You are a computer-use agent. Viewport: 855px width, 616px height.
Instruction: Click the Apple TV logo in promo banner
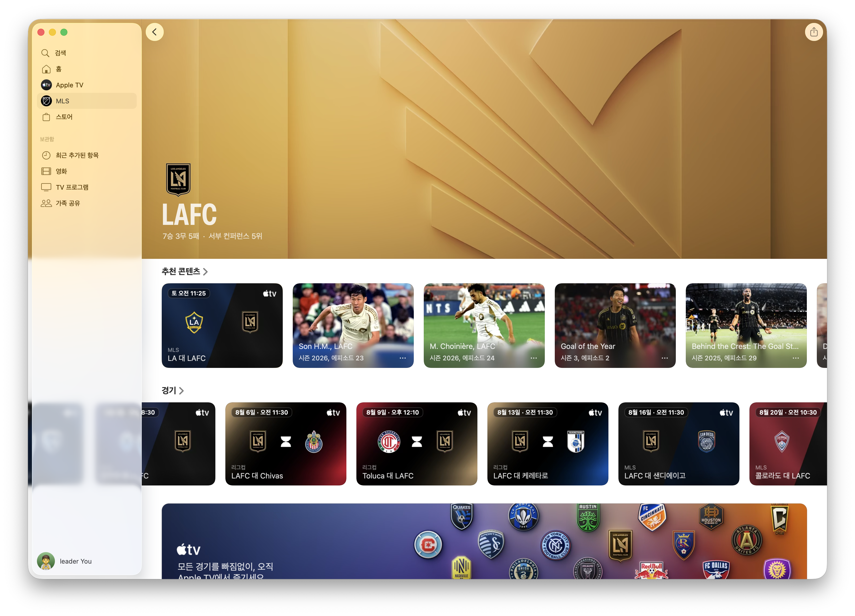tap(188, 549)
